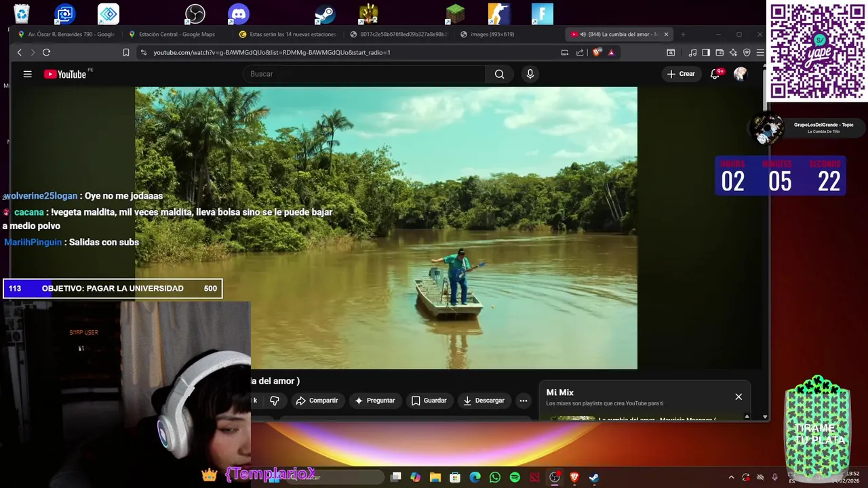The image size is (868, 488).
Task: Open the Recycle Bin desktop icon
Action: [x=22, y=14]
